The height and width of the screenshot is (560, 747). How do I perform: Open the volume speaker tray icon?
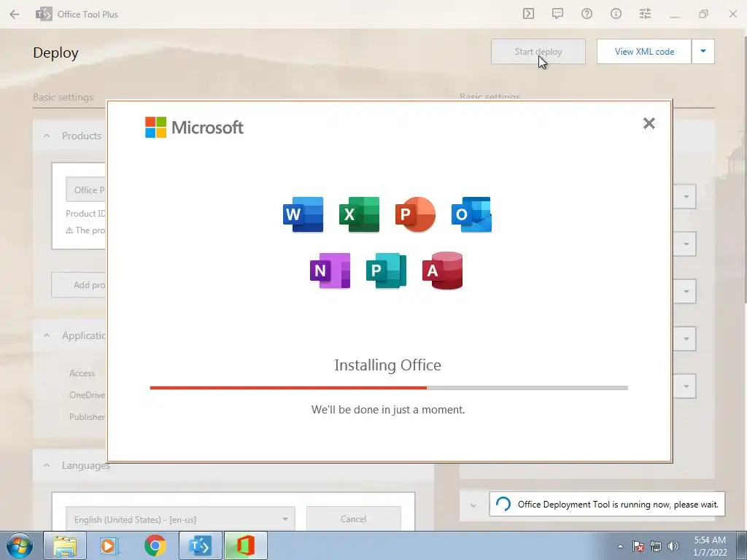(x=673, y=546)
